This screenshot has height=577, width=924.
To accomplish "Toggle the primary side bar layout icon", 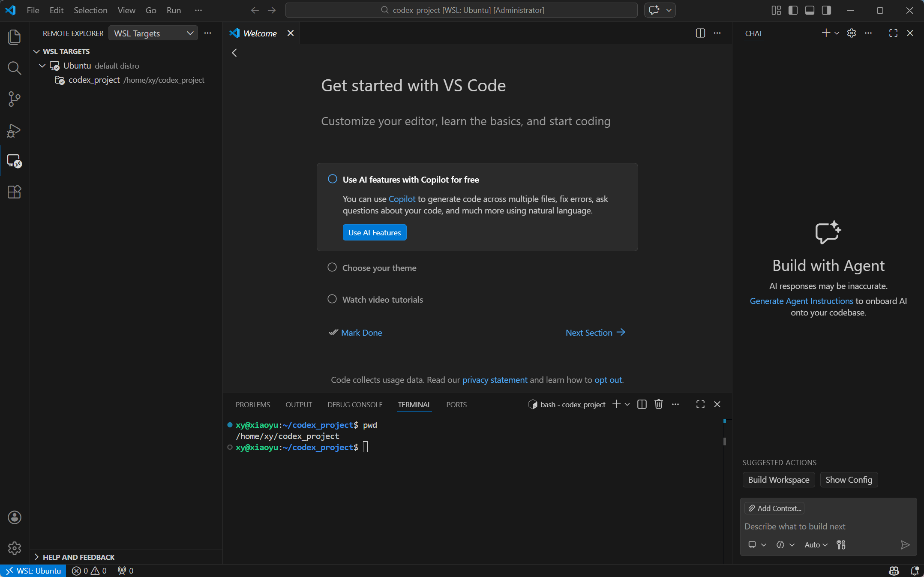I will point(793,10).
